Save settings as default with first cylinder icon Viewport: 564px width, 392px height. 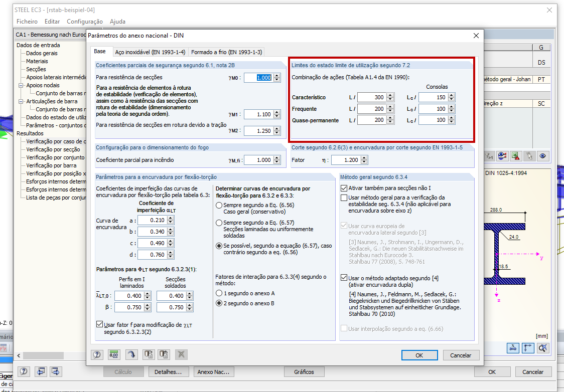(x=149, y=354)
